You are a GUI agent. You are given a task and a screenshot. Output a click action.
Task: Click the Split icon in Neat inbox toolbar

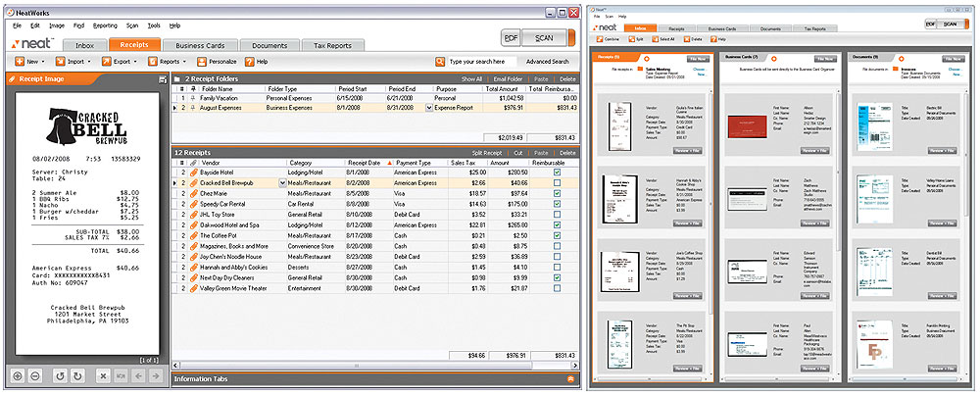click(x=633, y=39)
